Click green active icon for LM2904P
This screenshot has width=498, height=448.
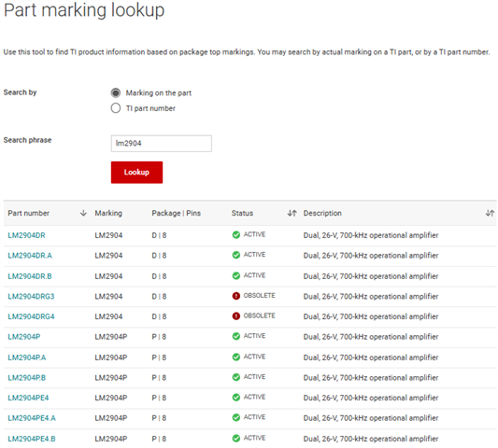click(236, 336)
